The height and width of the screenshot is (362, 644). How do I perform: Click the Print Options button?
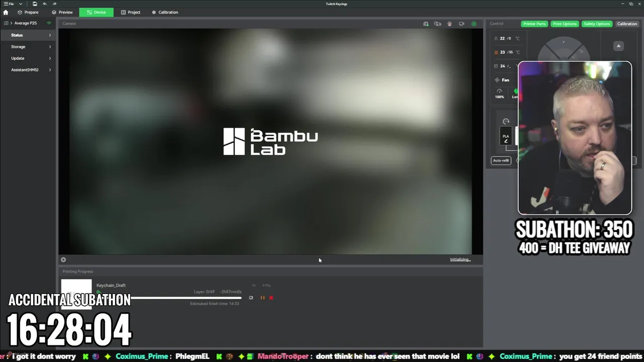point(565,24)
